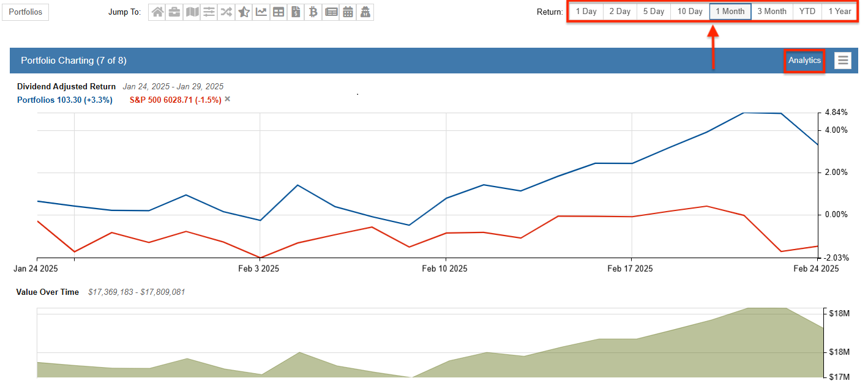Select the 3 Month return period
Screen dimensions: 868x386
pyautogui.click(x=772, y=12)
